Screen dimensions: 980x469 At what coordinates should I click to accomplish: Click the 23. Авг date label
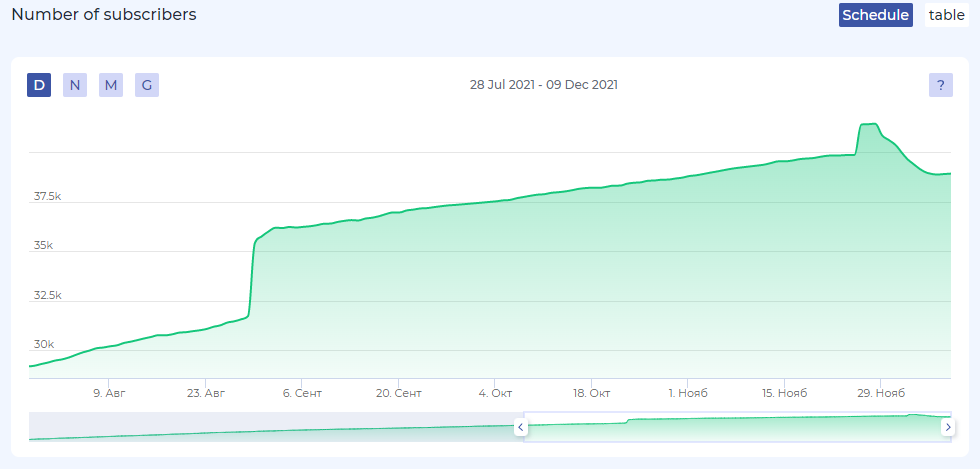[x=206, y=393]
